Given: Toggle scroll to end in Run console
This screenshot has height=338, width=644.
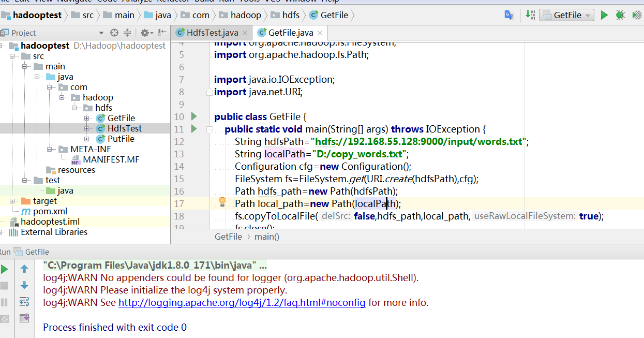Looking at the screenshot, I should coord(24,318).
